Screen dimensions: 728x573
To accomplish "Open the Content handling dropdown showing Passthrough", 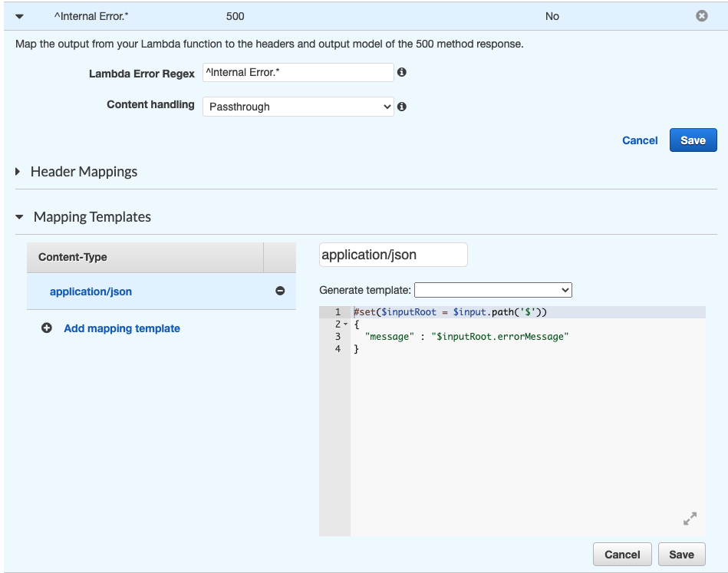I will (x=298, y=105).
